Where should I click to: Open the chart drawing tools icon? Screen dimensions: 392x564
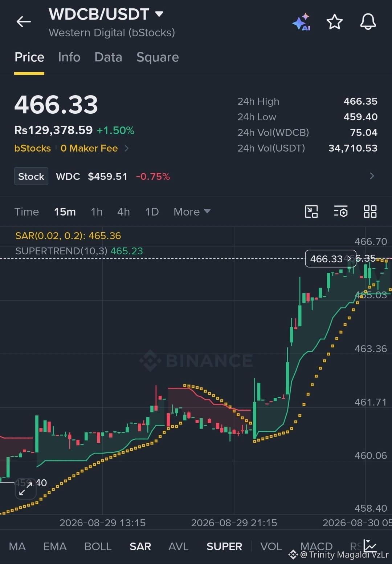pyautogui.click(x=311, y=211)
